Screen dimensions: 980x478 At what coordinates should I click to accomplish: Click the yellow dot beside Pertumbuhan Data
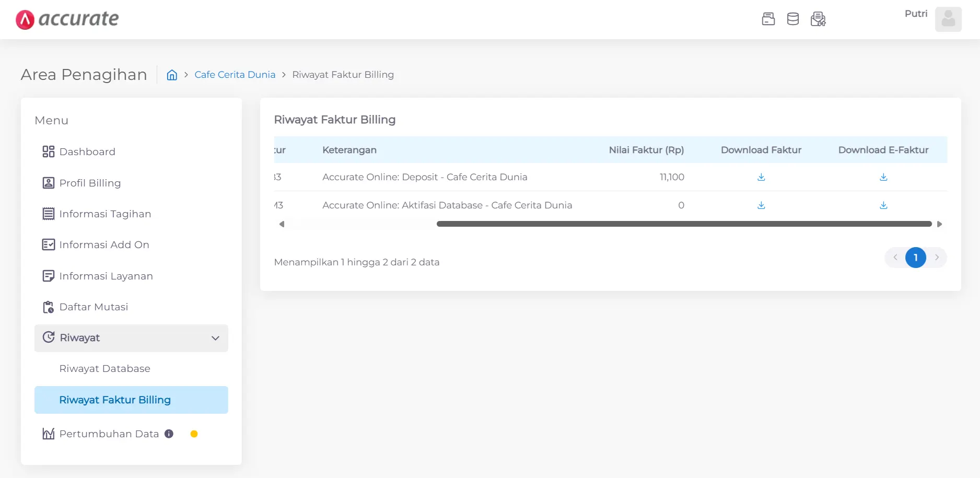click(194, 434)
